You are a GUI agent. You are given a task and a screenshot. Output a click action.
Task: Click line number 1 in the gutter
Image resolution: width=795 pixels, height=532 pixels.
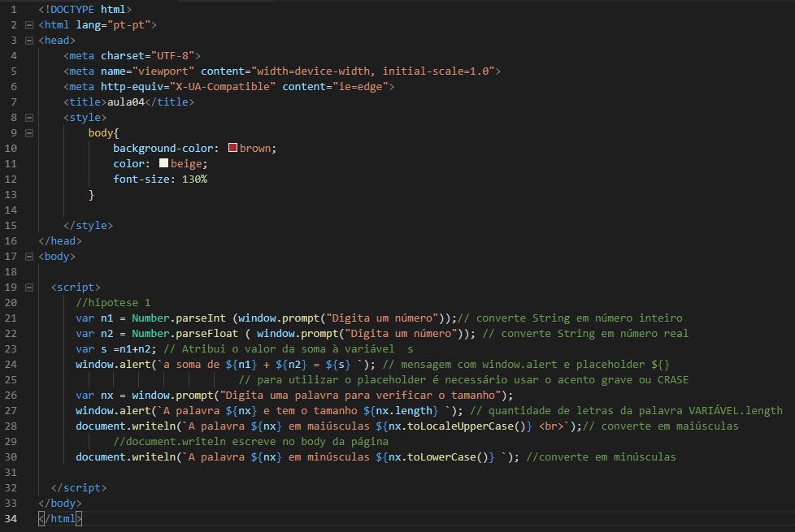(14, 10)
